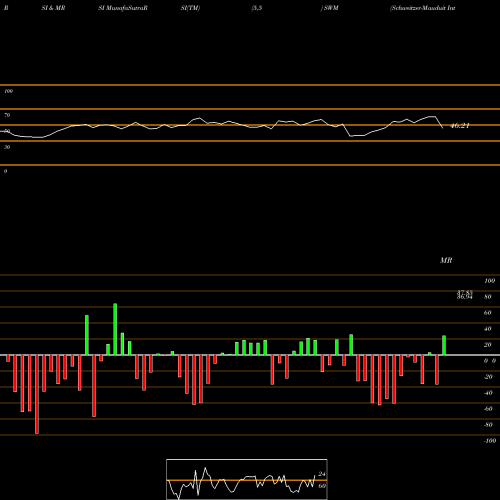Click the ') SWM' ticker label
The width and height of the screenshot is (500, 500).
329,8
